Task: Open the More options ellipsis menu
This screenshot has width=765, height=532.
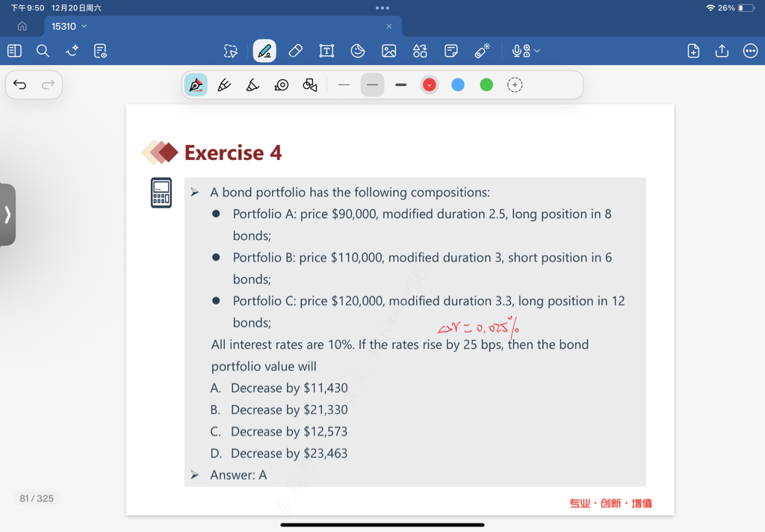Action: coord(750,51)
